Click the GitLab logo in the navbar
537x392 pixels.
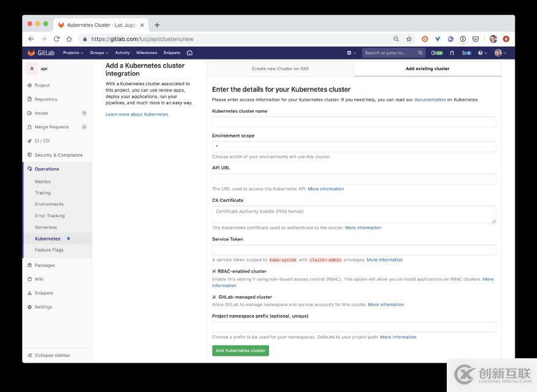pyautogui.click(x=41, y=53)
